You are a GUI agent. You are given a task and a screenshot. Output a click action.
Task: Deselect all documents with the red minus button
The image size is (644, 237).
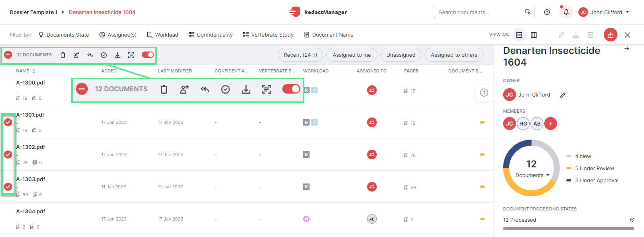coord(8,55)
